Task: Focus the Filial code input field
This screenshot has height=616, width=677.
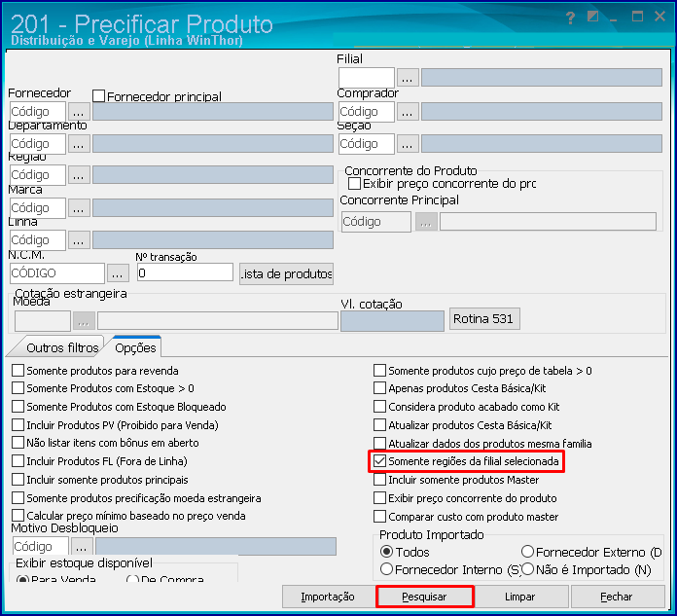Action: tap(366, 78)
